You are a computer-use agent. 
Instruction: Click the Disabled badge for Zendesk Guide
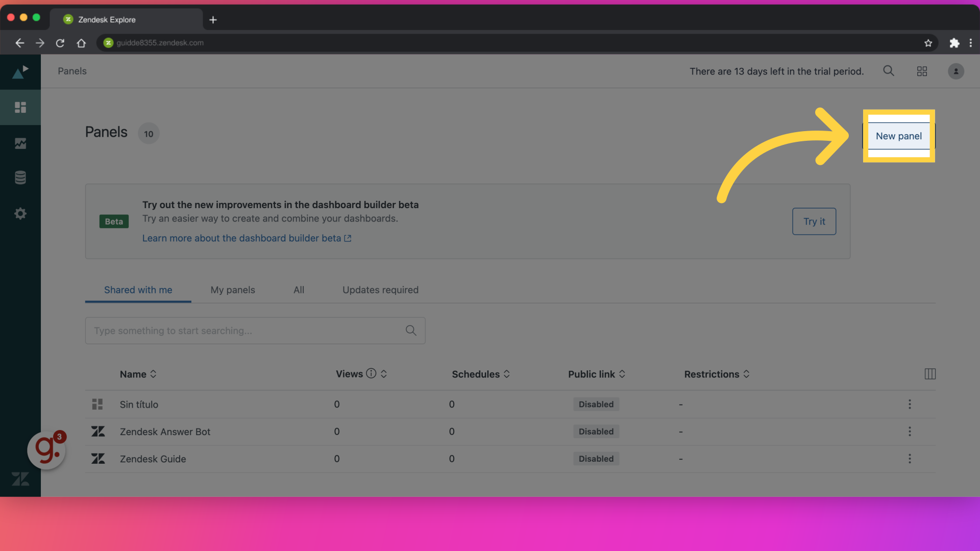(596, 459)
